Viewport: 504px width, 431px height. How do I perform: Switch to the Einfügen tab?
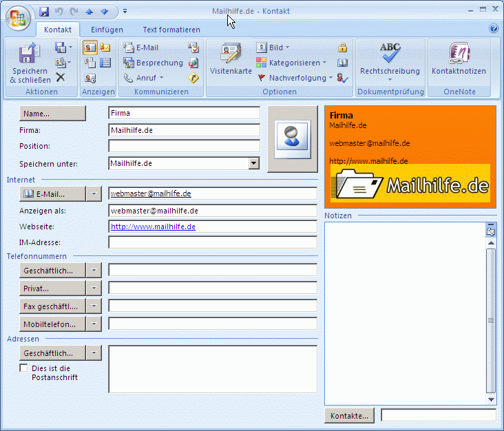(107, 30)
